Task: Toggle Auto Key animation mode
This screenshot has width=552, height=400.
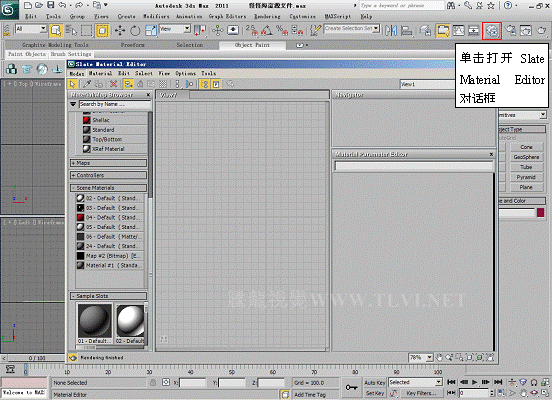Action: [x=375, y=382]
